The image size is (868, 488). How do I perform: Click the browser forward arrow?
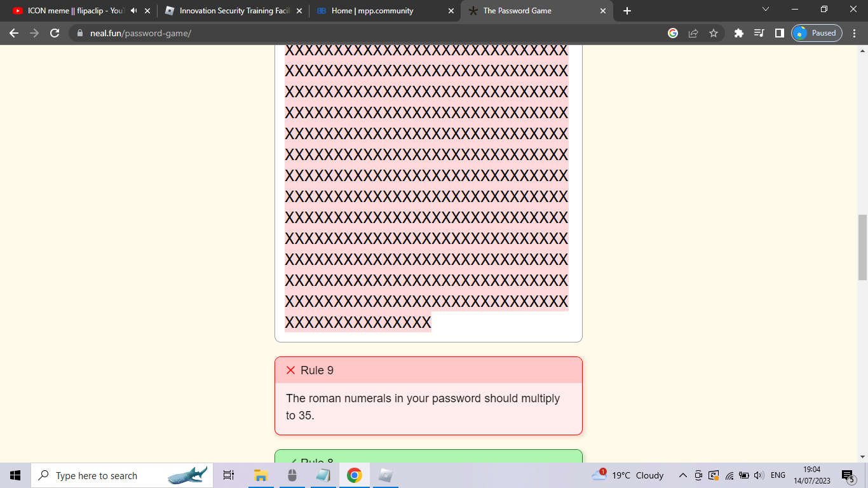pyautogui.click(x=34, y=33)
